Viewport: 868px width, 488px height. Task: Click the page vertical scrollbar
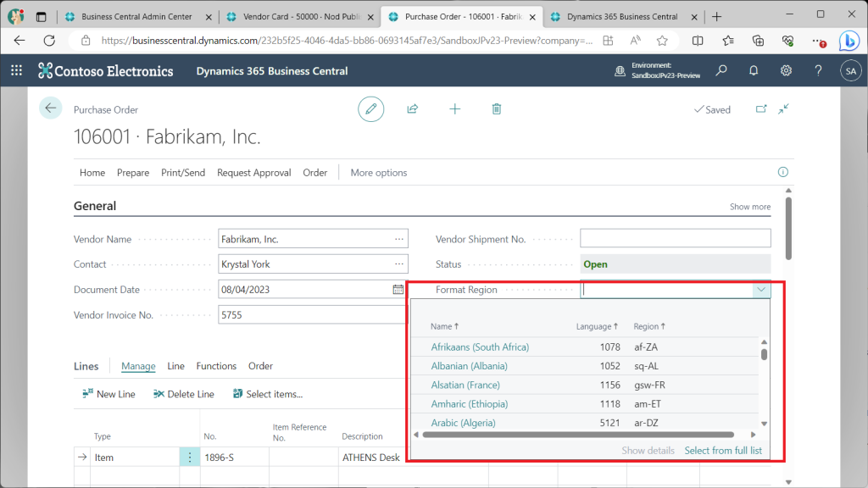click(788, 228)
